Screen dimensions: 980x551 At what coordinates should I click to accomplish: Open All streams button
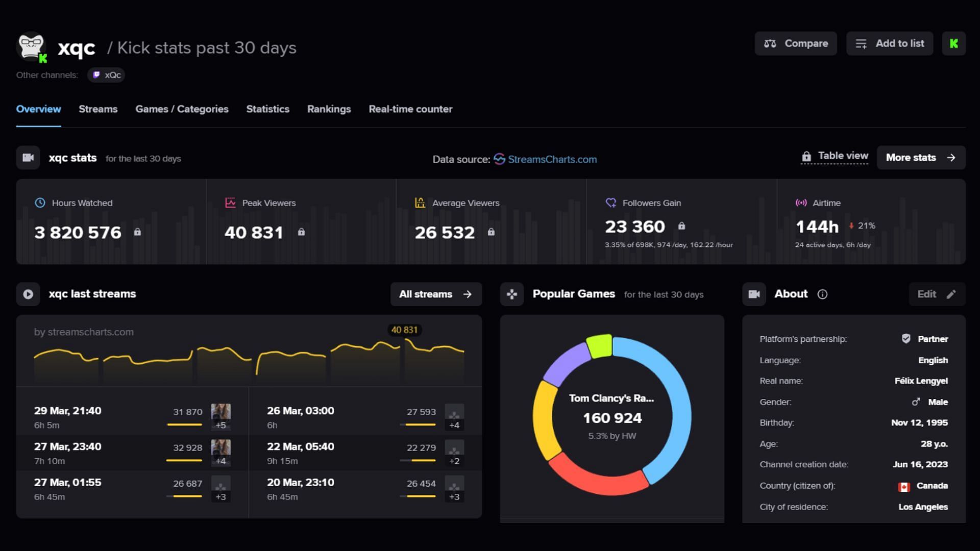click(436, 294)
